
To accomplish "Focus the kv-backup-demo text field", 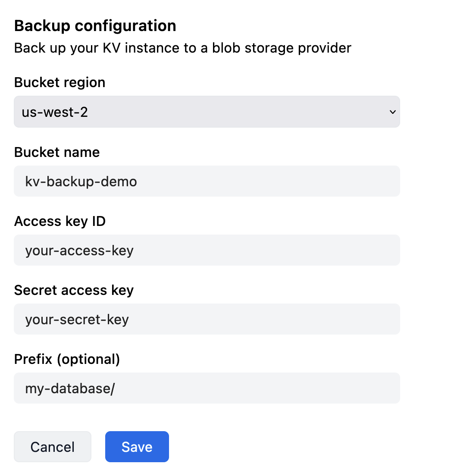I will click(x=207, y=181).
